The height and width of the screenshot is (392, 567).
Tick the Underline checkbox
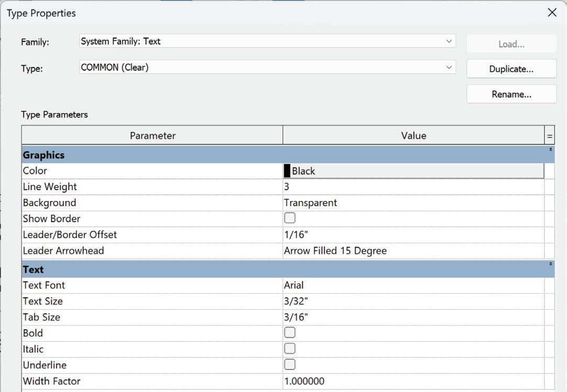(290, 365)
